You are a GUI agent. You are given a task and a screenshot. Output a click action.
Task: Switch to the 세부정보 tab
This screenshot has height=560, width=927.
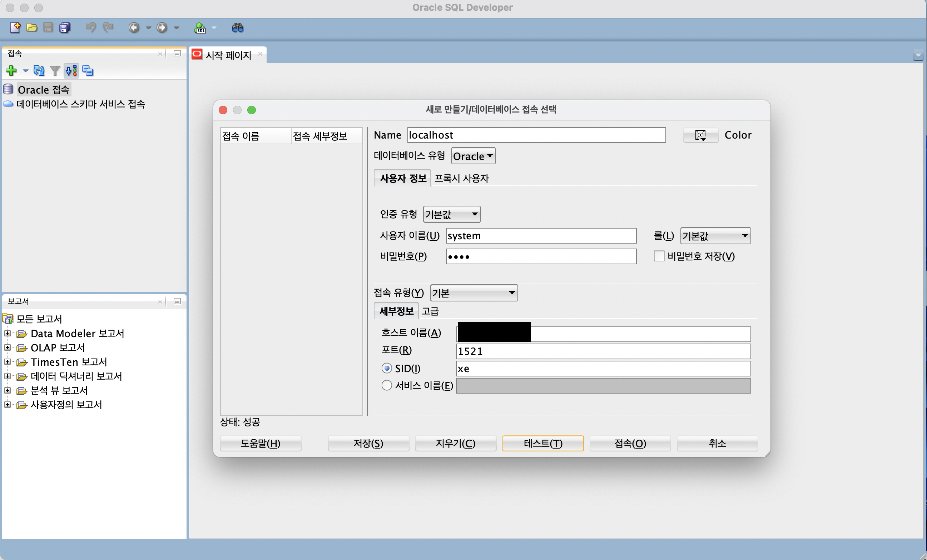click(397, 311)
